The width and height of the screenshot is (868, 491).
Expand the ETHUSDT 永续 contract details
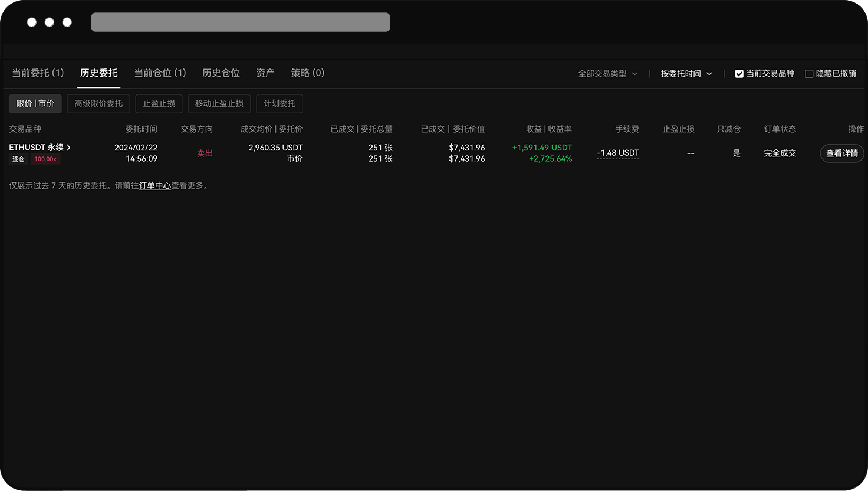coord(40,147)
